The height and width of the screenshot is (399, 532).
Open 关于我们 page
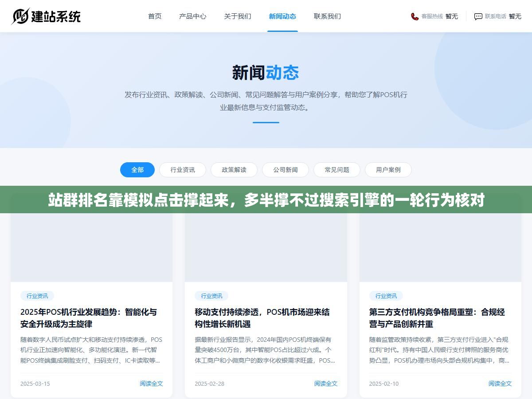click(x=238, y=16)
